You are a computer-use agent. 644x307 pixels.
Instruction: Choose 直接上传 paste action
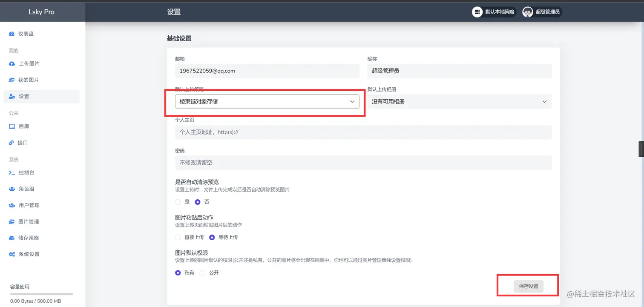pos(178,237)
